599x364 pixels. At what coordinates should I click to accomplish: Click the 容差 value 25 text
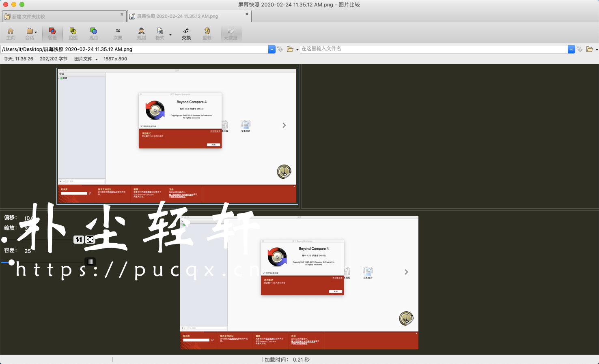point(28,251)
